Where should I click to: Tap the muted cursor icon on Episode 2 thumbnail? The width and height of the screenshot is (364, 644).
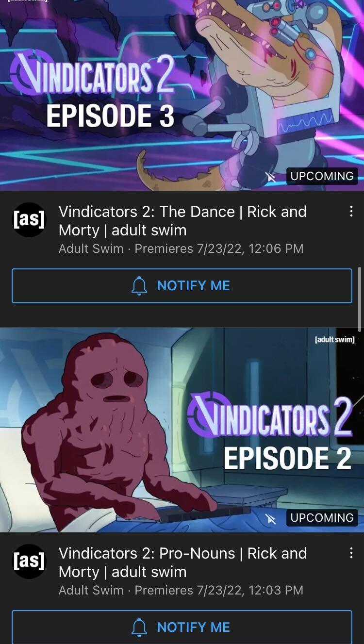271,519
